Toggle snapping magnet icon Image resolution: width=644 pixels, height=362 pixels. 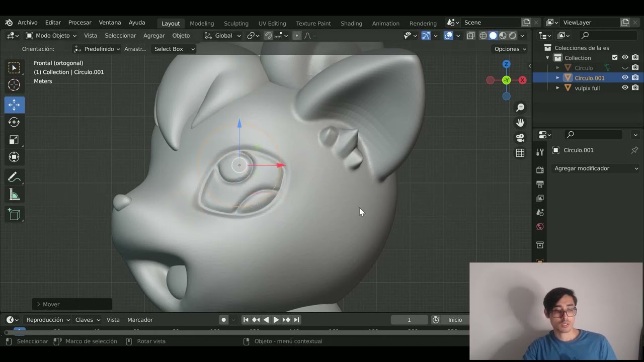268,36
